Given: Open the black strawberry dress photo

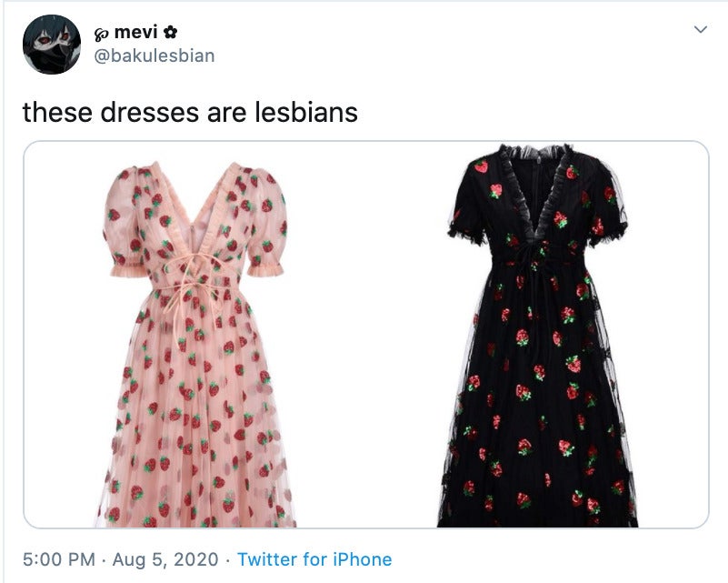Looking at the screenshot, I should tap(539, 336).
